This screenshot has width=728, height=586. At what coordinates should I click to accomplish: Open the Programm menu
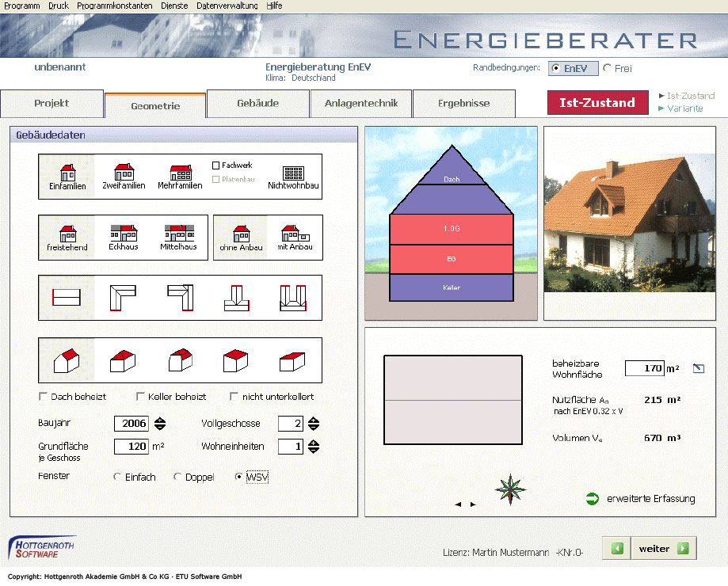point(22,6)
